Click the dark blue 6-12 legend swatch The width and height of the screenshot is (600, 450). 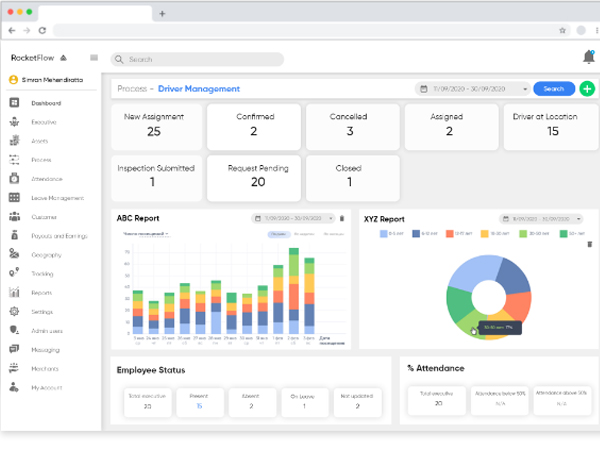[x=416, y=234]
